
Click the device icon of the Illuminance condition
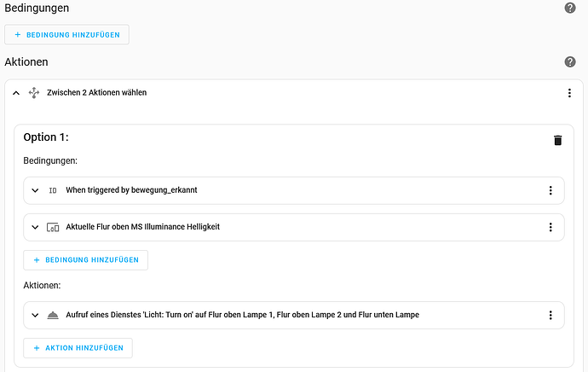point(53,227)
